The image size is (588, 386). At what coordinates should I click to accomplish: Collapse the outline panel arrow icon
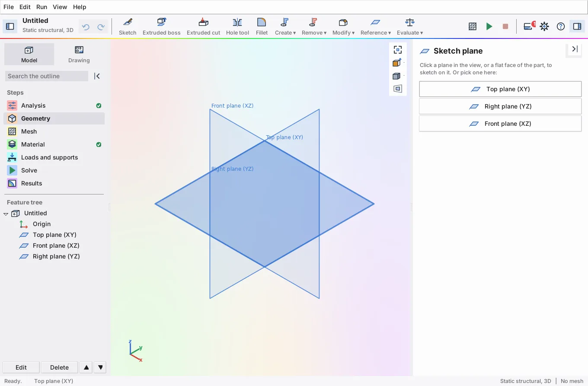click(x=97, y=76)
